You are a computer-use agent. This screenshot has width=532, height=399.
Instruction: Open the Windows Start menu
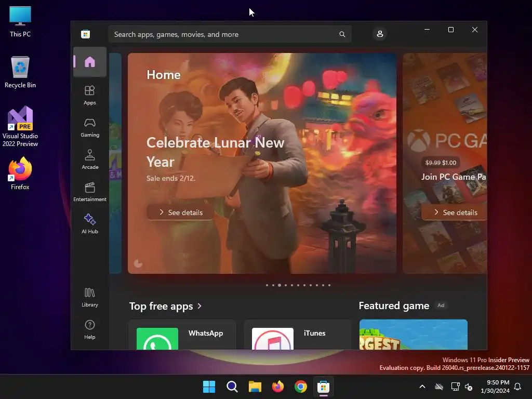pos(209,387)
